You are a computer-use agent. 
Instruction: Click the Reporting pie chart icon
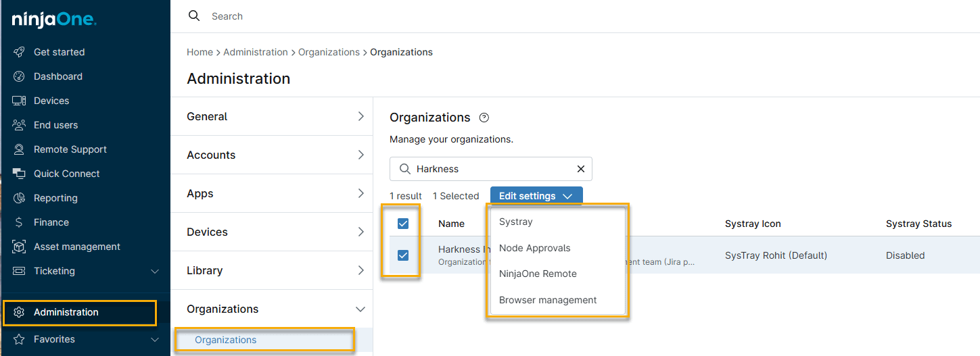pos(19,198)
